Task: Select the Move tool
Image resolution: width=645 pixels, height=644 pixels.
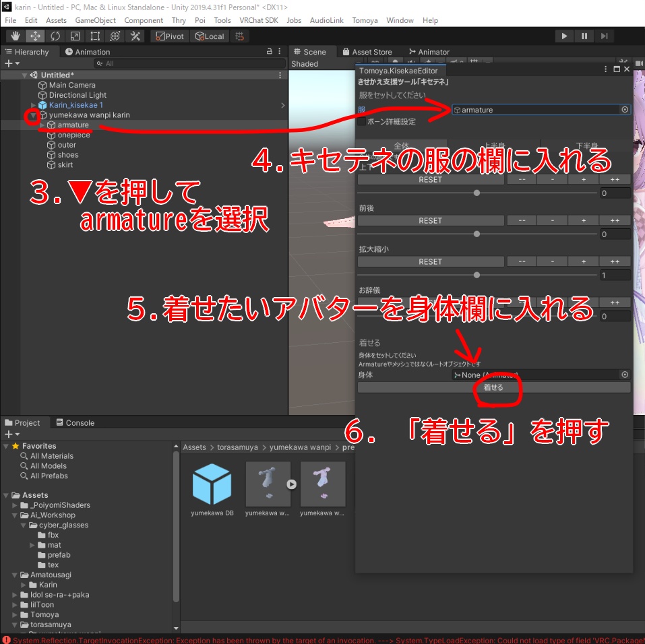Action: 34,36
